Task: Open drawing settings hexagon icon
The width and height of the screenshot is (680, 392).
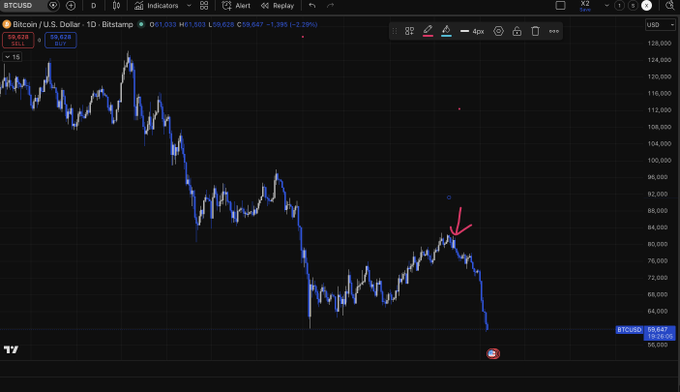Action: click(498, 31)
